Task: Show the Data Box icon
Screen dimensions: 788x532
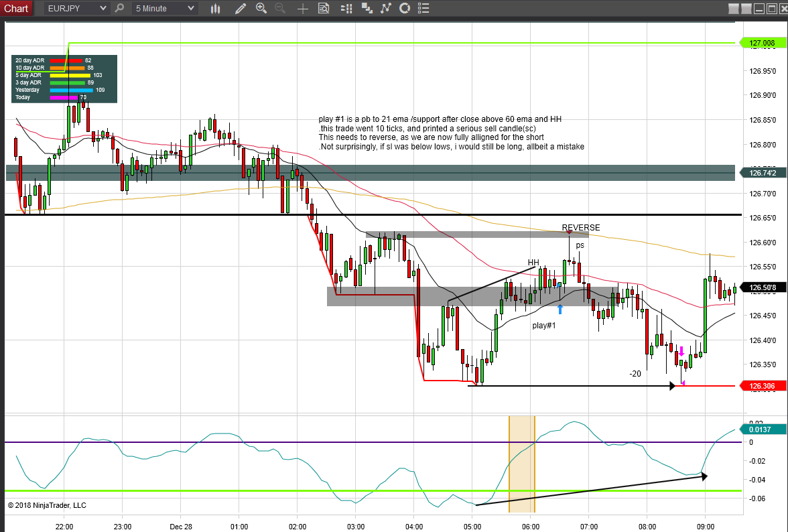Action: click(324, 8)
